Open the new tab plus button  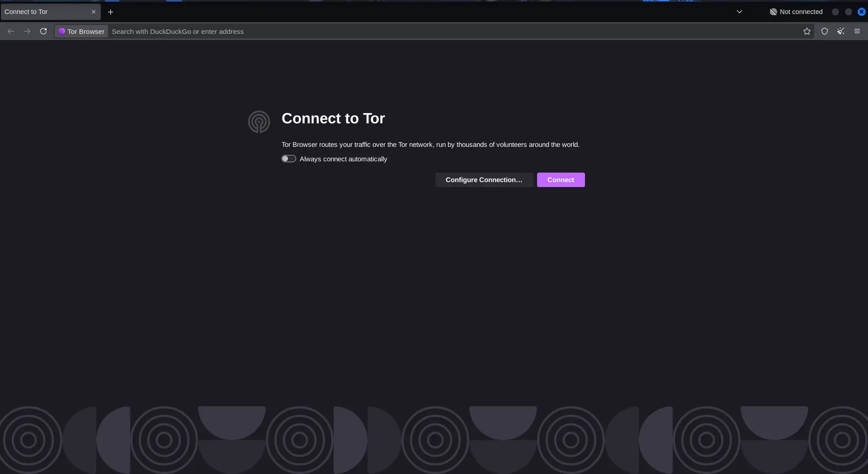110,12
